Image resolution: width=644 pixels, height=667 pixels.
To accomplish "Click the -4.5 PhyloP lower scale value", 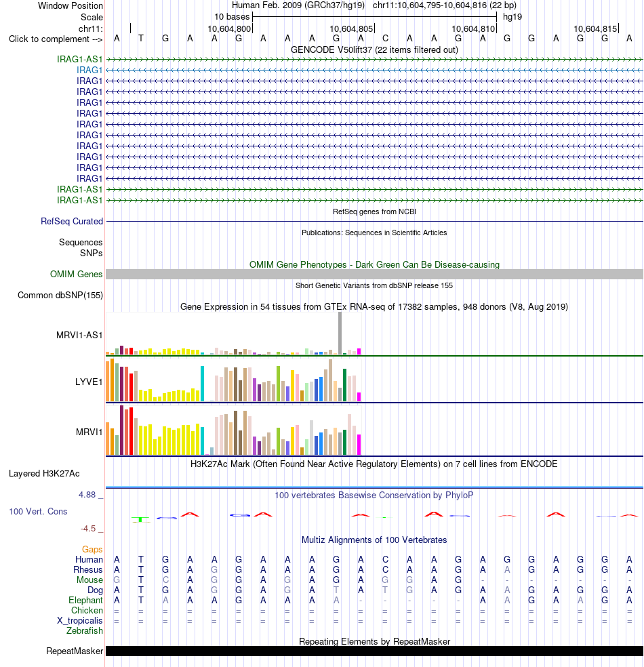I will [89, 529].
